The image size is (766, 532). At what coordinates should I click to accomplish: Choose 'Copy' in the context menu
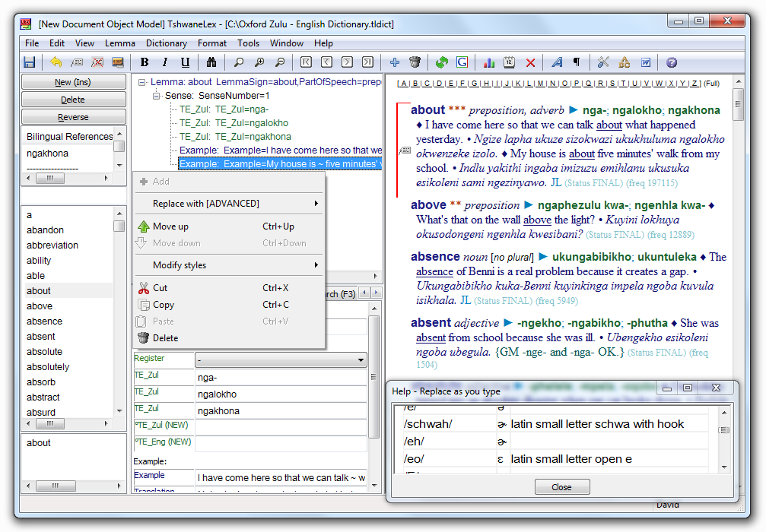click(x=229, y=305)
